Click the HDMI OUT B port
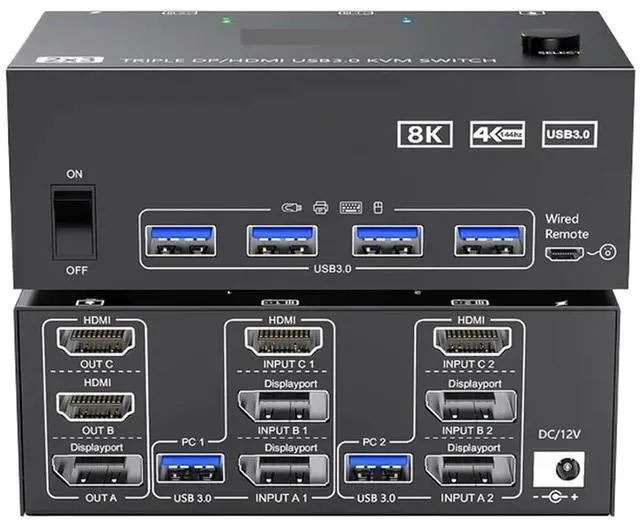 (96, 407)
